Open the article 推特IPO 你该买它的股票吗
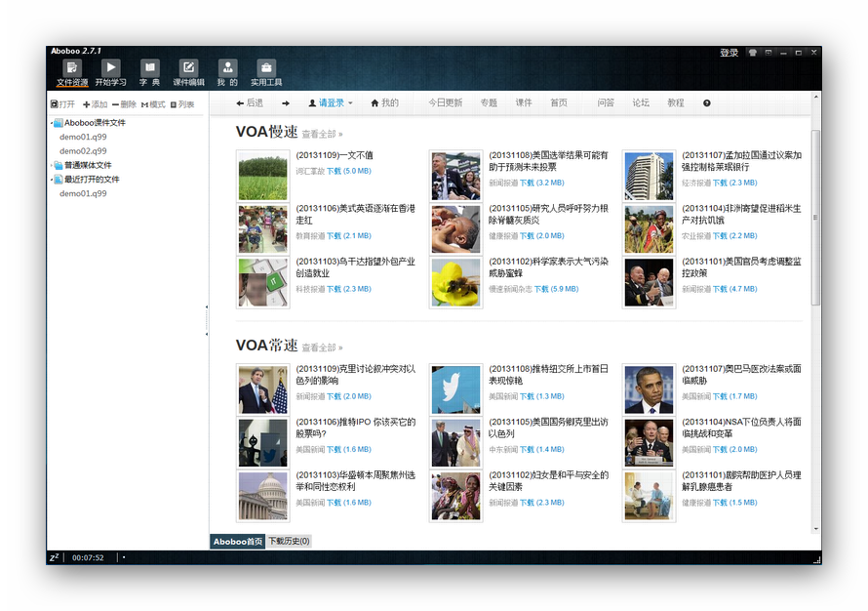The image size is (868, 611). point(355,428)
